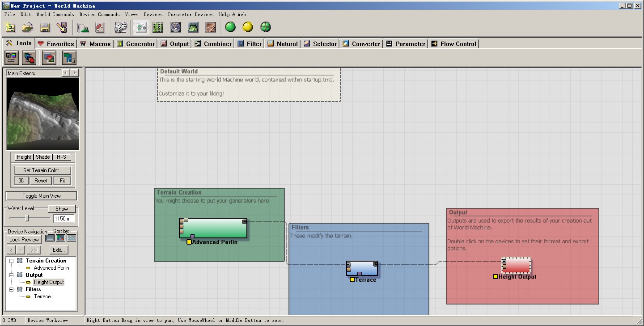644x326 pixels.
Task: Create a new world file
Action: (x=10, y=27)
